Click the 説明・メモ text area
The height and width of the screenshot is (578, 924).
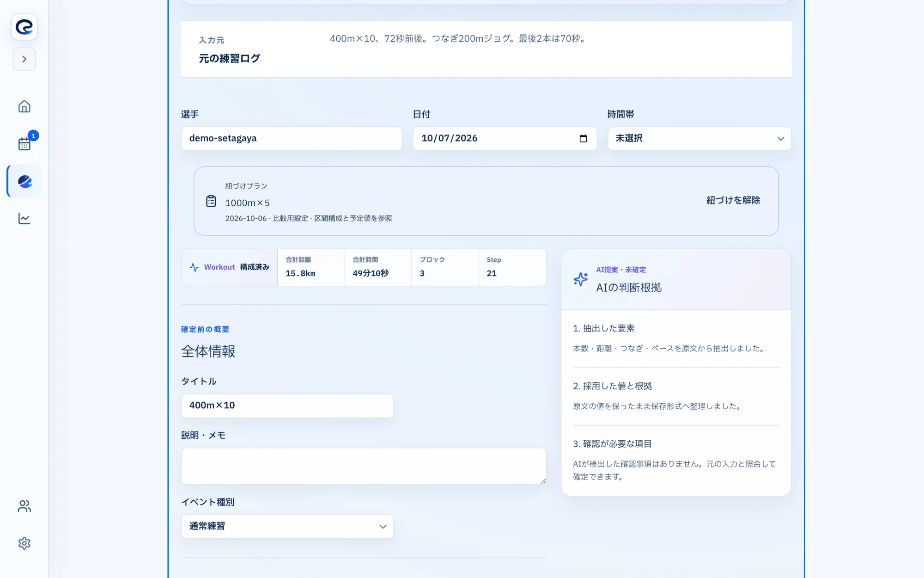pyautogui.click(x=364, y=466)
